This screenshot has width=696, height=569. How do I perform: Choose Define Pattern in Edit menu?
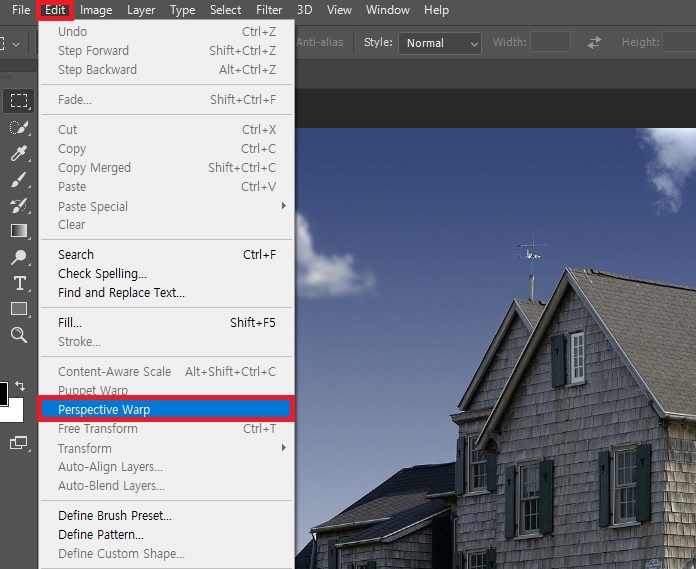(167, 534)
